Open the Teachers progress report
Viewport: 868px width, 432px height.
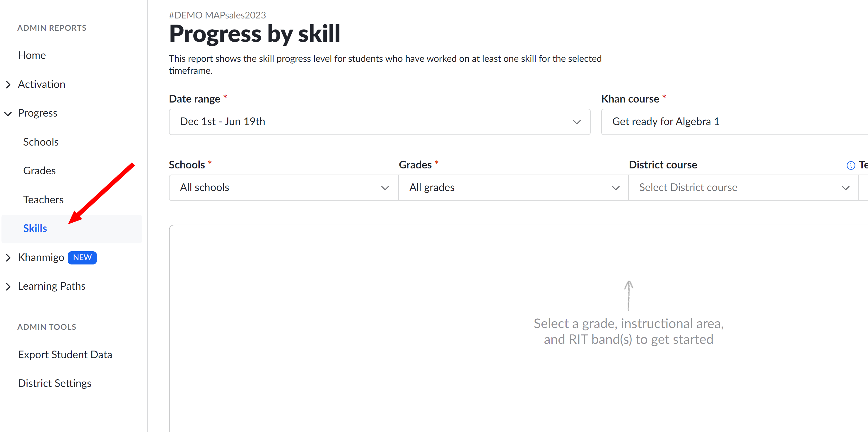[x=43, y=199]
